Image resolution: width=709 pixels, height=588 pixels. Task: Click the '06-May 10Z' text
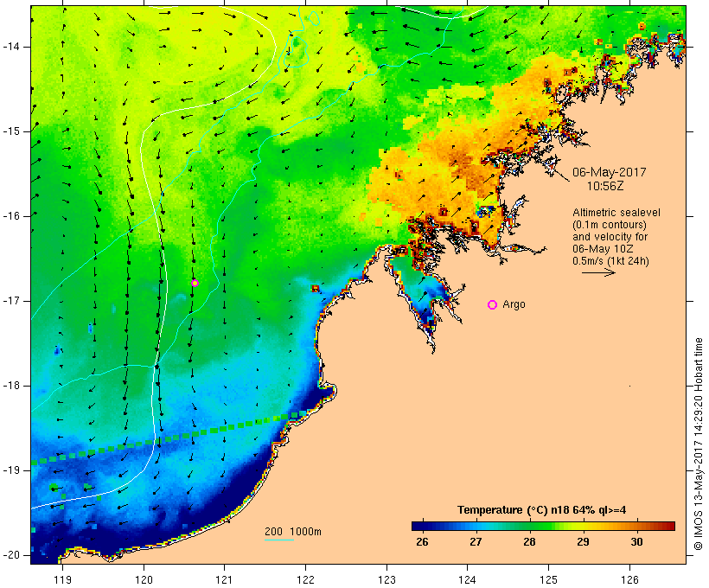(x=603, y=249)
